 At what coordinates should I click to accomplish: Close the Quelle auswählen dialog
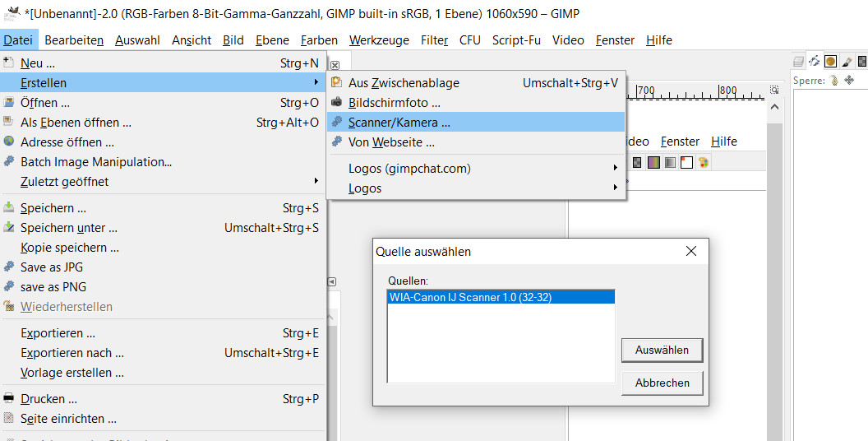click(691, 251)
